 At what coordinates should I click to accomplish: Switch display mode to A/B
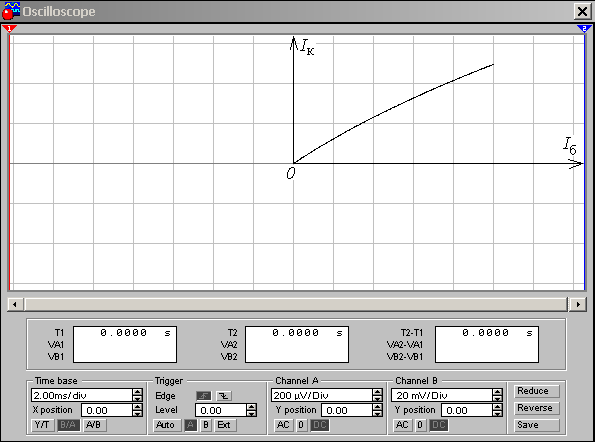coord(94,425)
